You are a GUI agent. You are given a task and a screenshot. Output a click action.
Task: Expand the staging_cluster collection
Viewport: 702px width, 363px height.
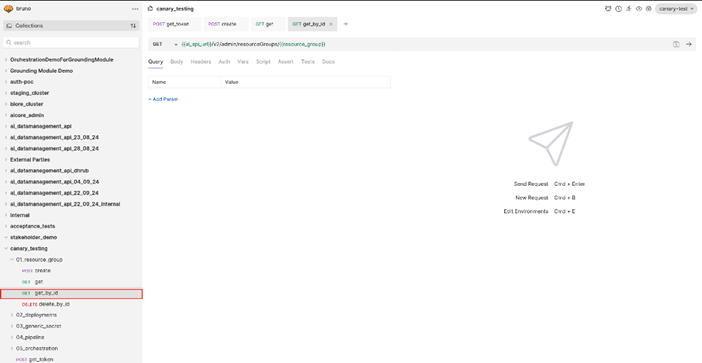(6, 93)
